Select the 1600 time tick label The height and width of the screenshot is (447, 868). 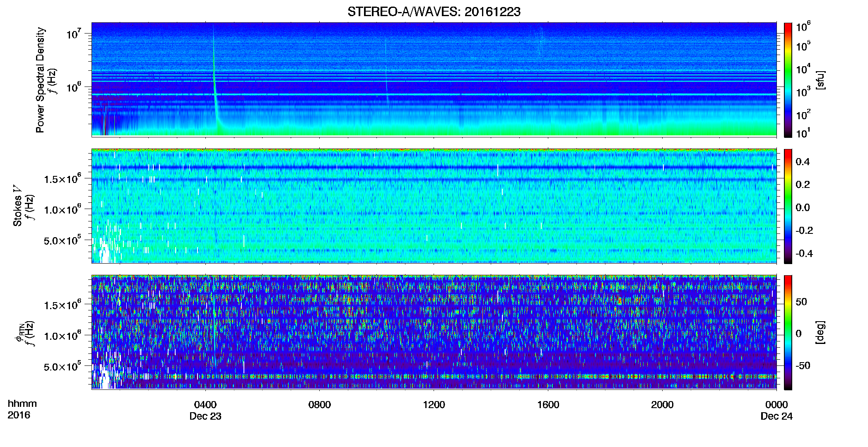pos(548,405)
